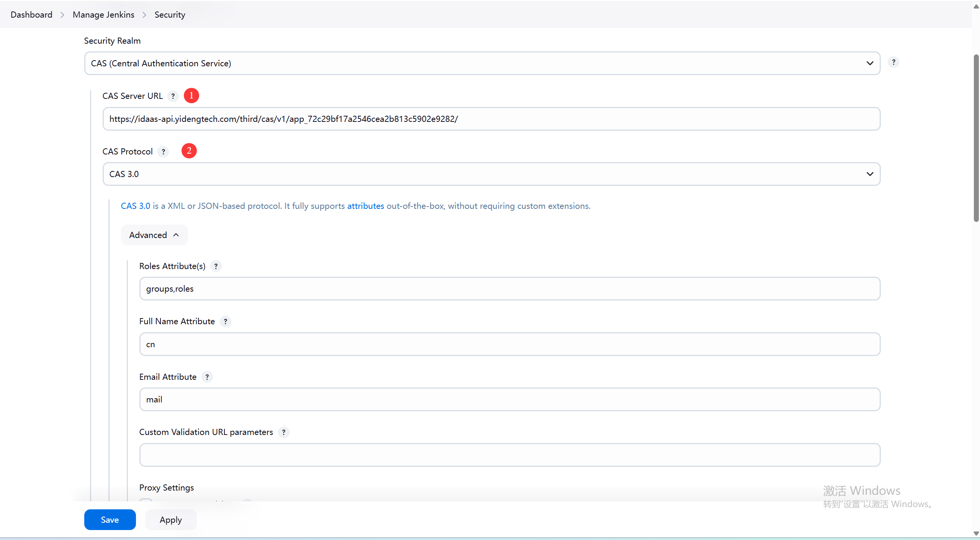The image size is (980, 540).
Task: Open the CAS 3.0 link
Action: (x=136, y=206)
